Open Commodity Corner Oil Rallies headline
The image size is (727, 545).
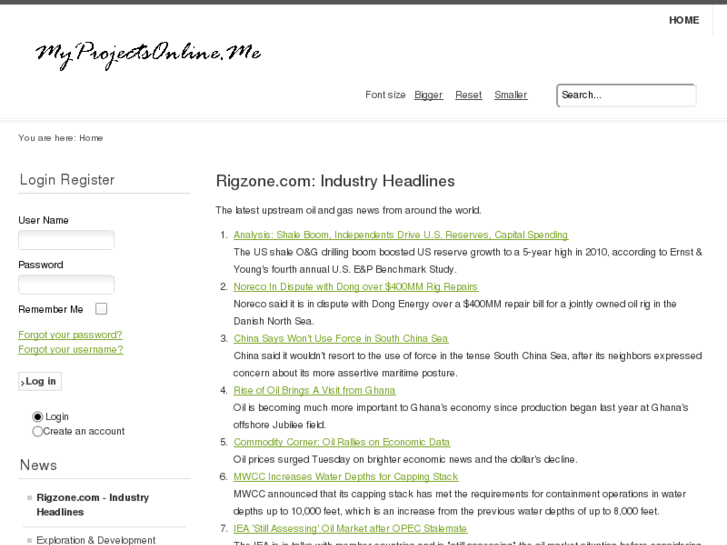tap(342, 442)
